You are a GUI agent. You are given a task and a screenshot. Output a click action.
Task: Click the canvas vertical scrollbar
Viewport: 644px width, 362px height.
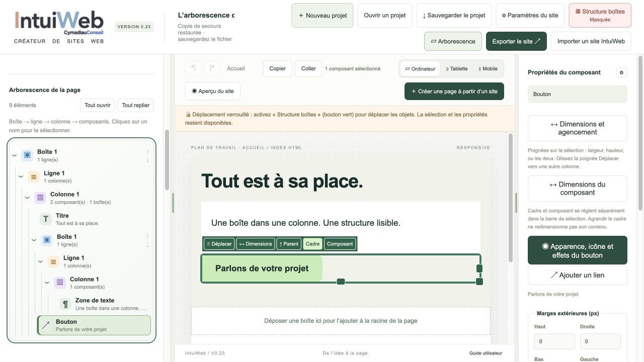(511, 198)
